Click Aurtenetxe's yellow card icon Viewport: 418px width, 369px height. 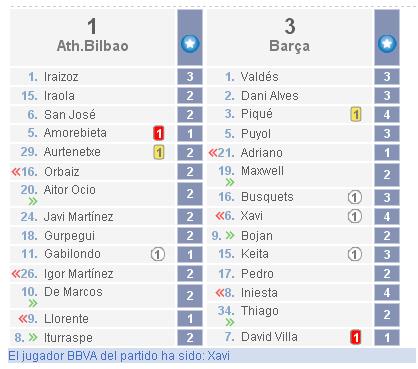(159, 152)
